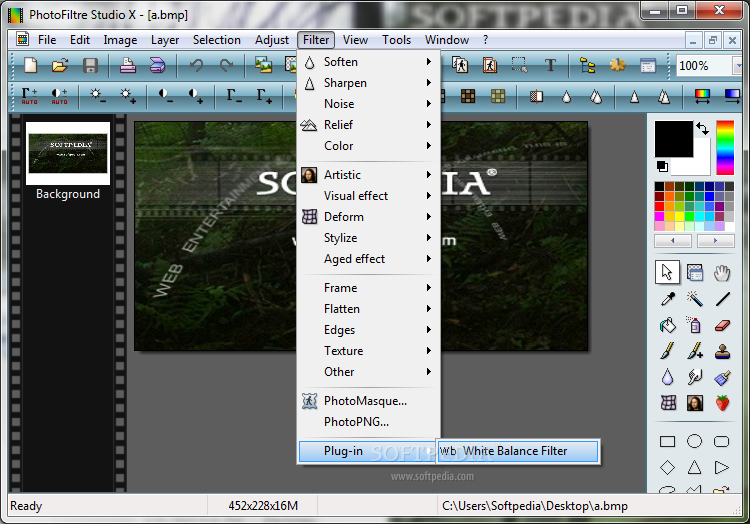Click the black foreground color swatch
750x524 pixels.
(673, 139)
